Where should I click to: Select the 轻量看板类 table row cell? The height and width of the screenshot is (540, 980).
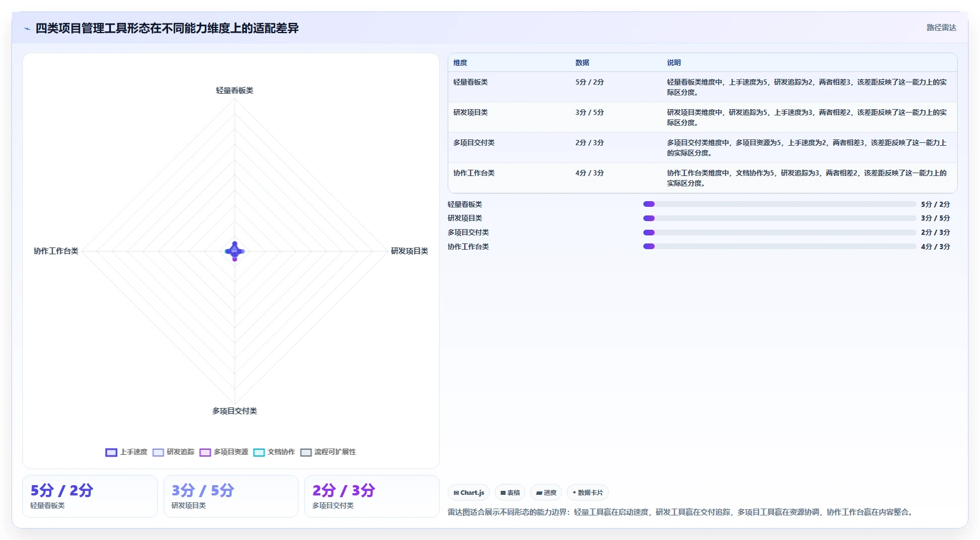click(x=471, y=82)
